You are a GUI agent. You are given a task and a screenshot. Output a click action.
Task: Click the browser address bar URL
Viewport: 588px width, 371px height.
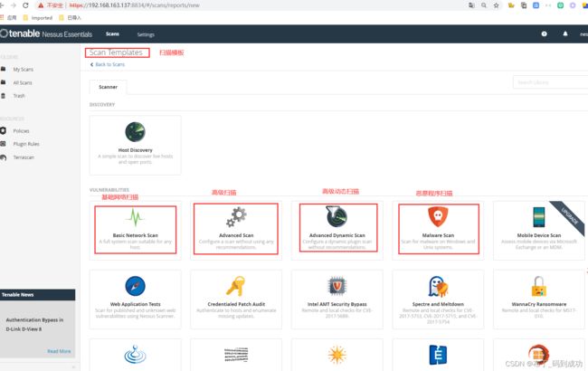(134, 5)
